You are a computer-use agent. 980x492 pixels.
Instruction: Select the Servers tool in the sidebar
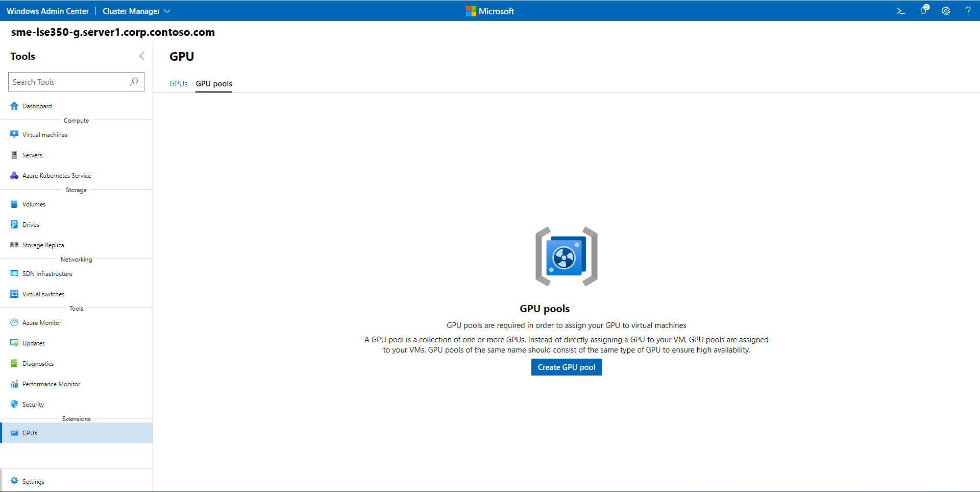click(33, 155)
